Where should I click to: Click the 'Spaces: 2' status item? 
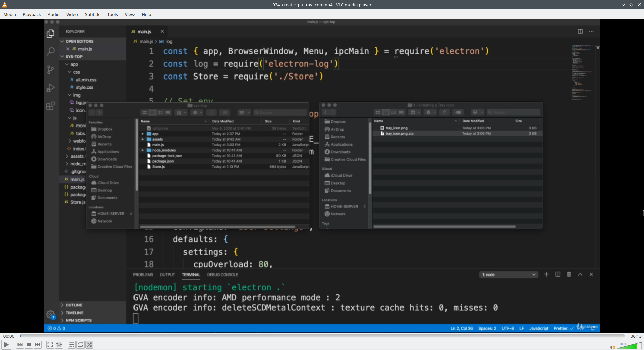(x=487, y=328)
